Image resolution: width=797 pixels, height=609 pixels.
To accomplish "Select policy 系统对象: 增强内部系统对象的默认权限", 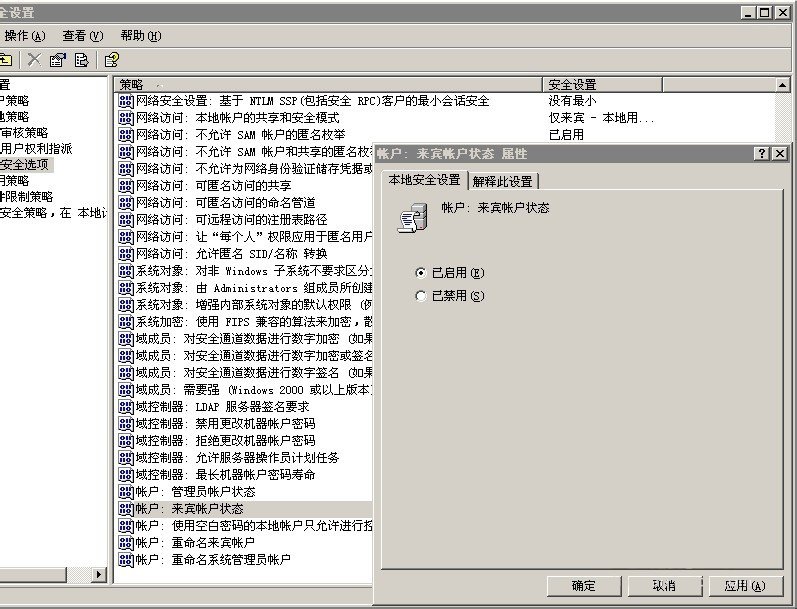I will (x=254, y=305).
